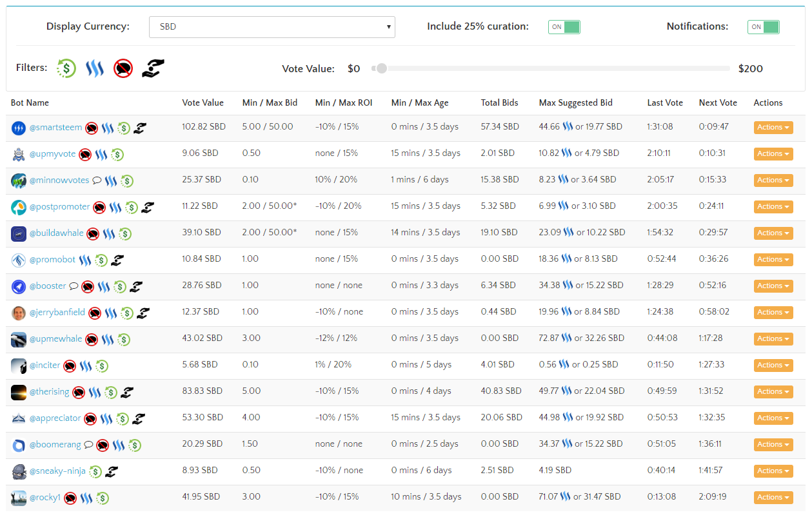Image resolution: width=812 pixels, height=517 pixels.
Task: Click the Last Vote column header
Action: [x=665, y=103]
